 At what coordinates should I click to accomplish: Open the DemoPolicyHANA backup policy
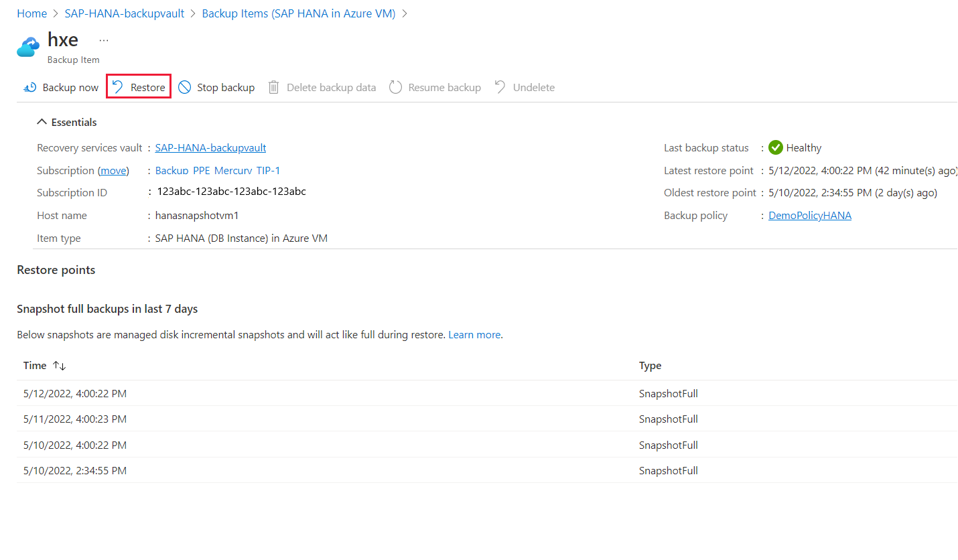pyautogui.click(x=809, y=215)
